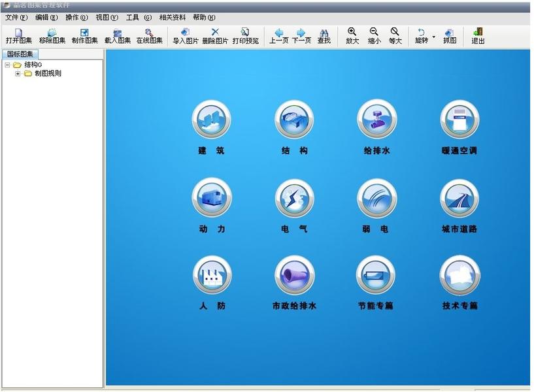Select the 电气 category icon

(x=294, y=199)
